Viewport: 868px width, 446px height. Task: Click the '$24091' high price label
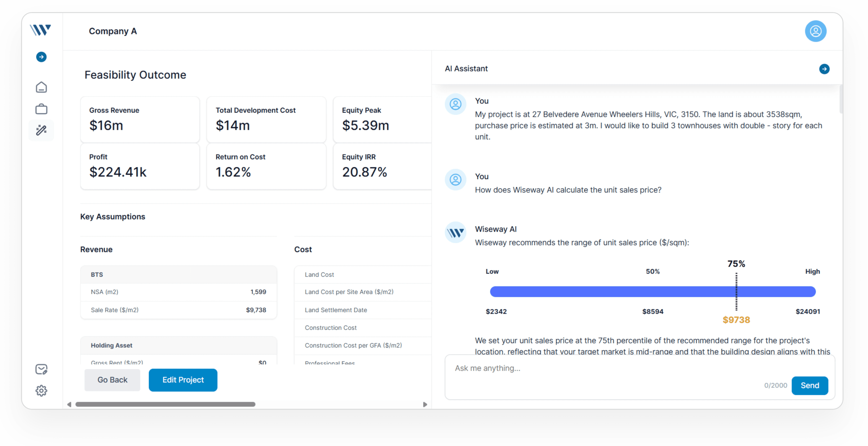(808, 311)
